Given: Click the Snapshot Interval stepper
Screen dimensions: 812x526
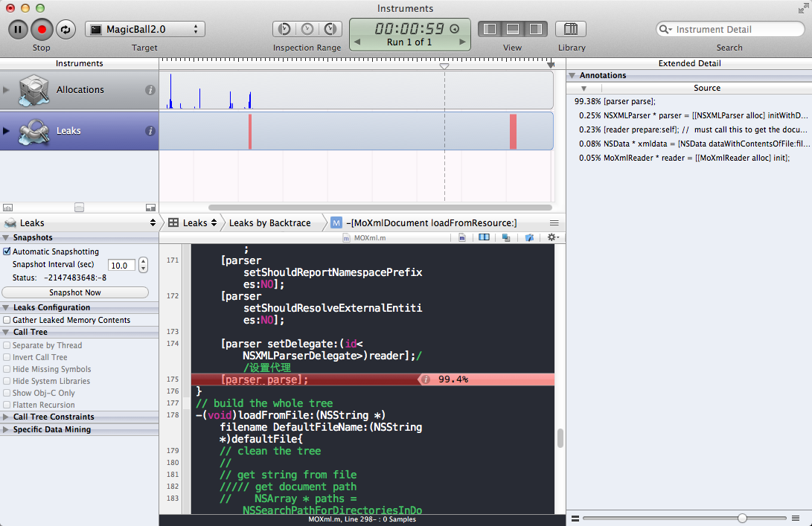Looking at the screenshot, I should click(x=144, y=265).
